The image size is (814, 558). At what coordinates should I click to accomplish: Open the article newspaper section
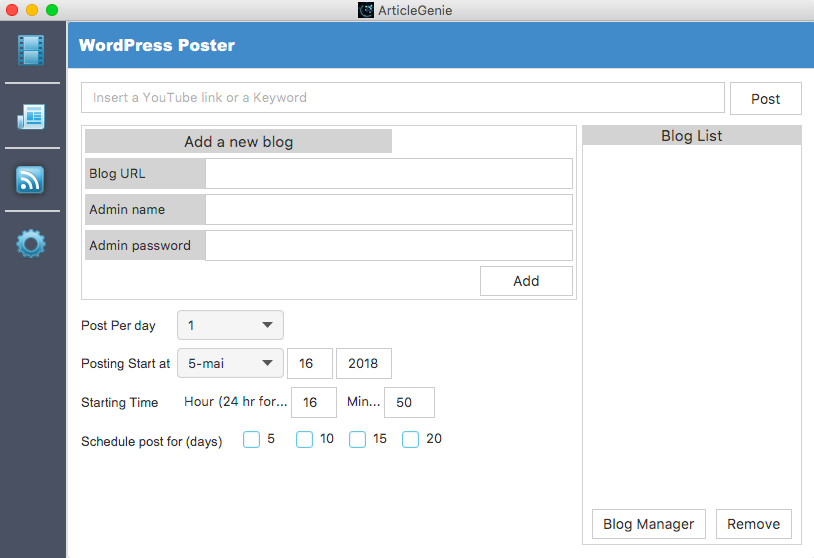coord(31,116)
